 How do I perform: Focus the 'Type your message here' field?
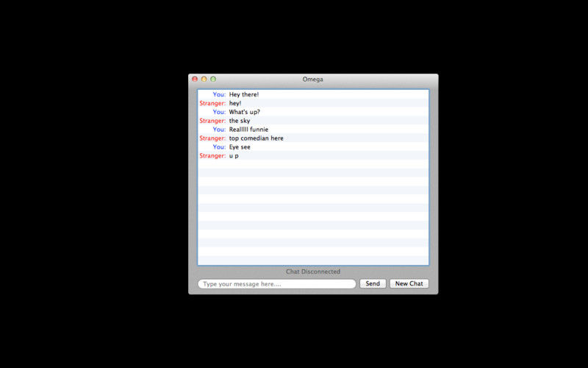point(277,284)
